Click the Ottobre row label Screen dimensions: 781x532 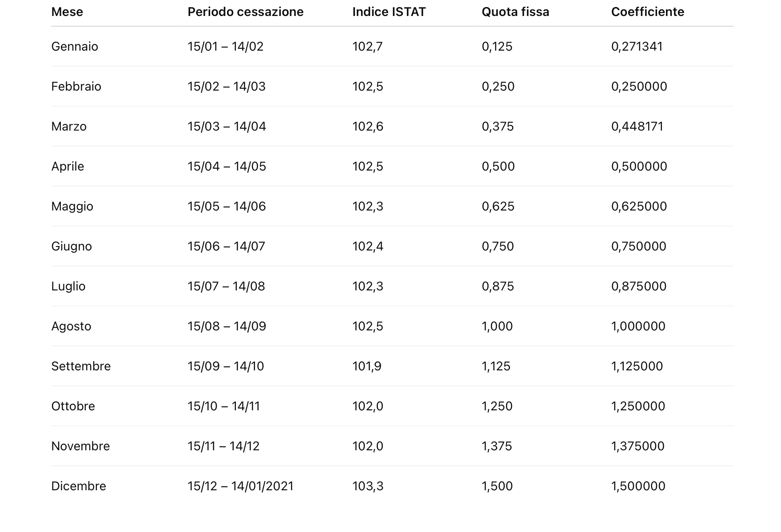tap(73, 406)
